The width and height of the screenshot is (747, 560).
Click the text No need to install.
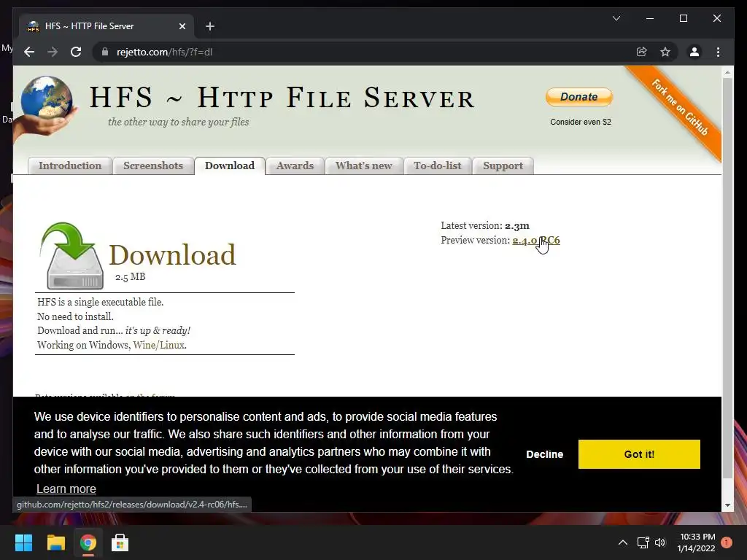(x=75, y=316)
